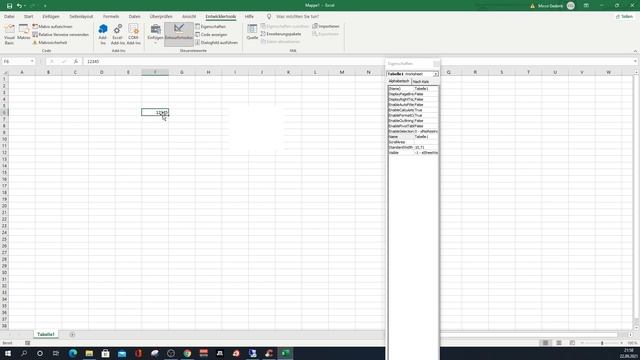This screenshot has width=640, height=360.
Task: Click Eigenschaften in Steuerelemente group
Action: coord(210,27)
